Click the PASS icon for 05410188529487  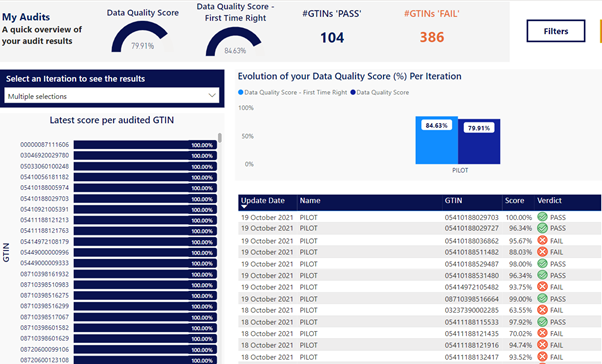point(542,264)
